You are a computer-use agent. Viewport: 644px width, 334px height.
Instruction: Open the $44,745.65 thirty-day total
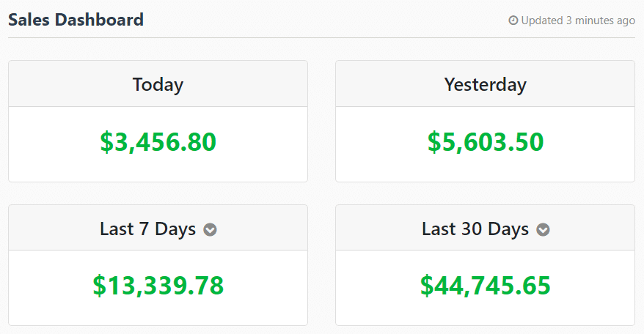click(x=486, y=286)
